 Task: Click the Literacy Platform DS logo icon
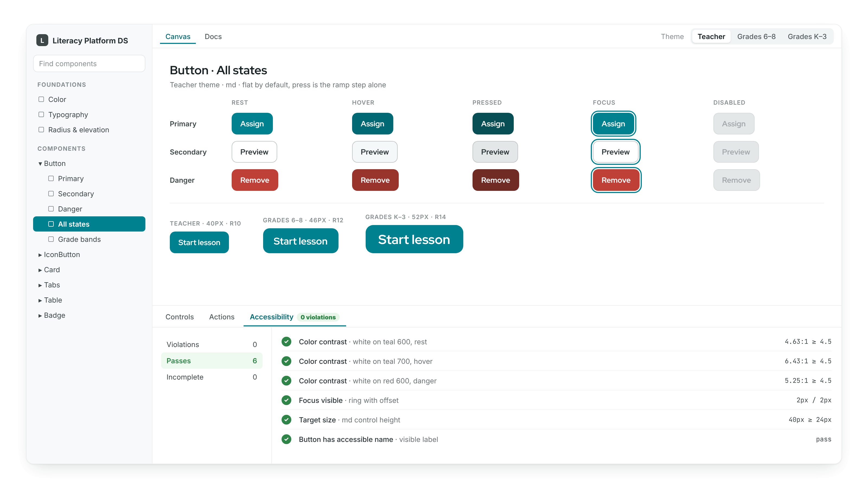pyautogui.click(x=42, y=40)
